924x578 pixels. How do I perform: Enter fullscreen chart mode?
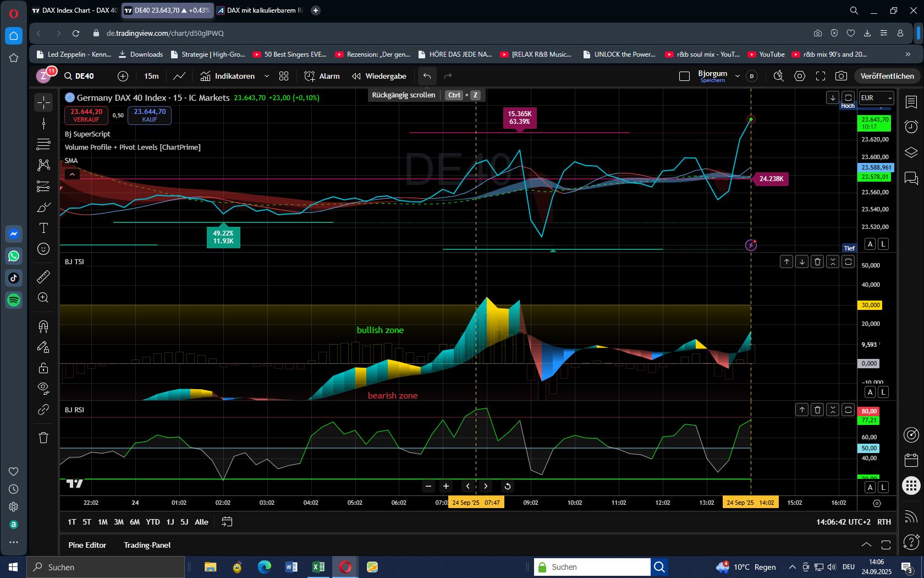coord(821,76)
